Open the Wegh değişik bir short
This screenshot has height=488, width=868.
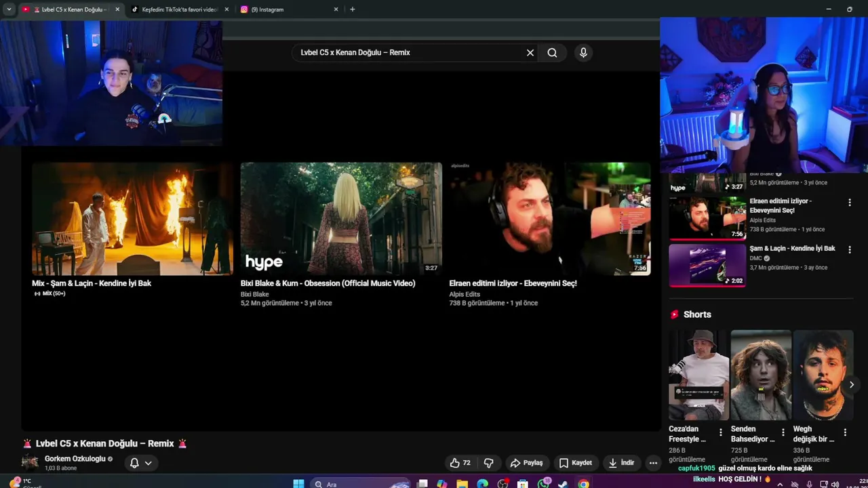[823, 375]
